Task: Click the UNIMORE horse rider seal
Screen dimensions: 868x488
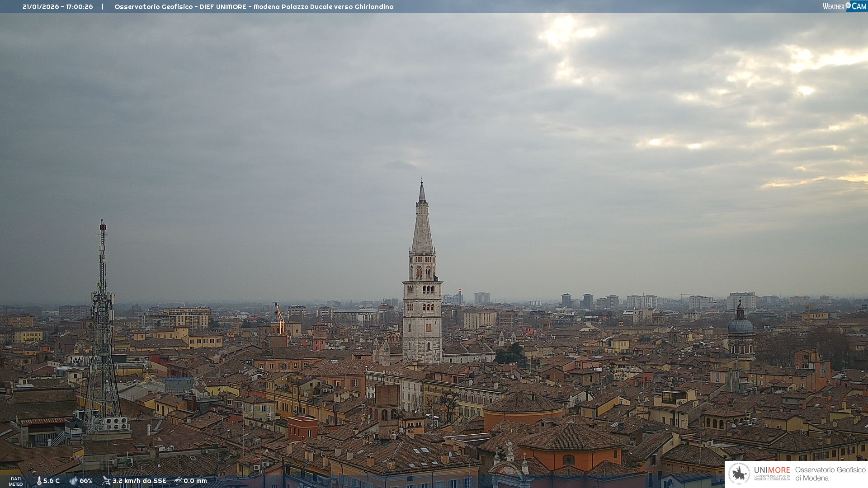Action: (740, 474)
